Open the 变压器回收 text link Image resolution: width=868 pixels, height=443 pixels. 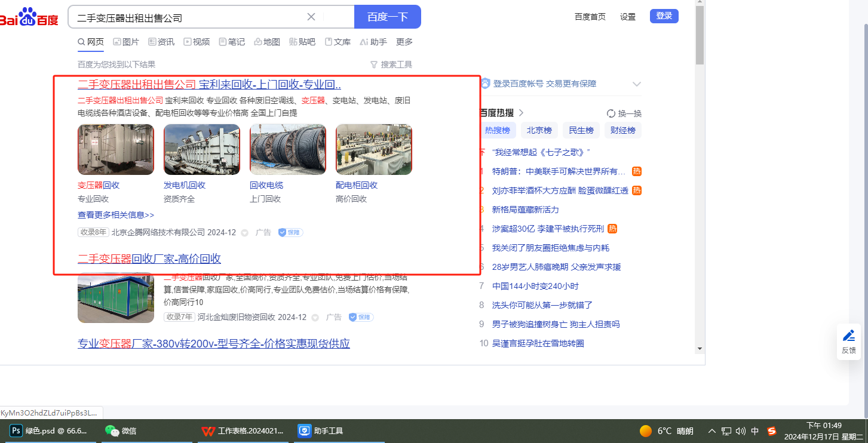coord(99,185)
